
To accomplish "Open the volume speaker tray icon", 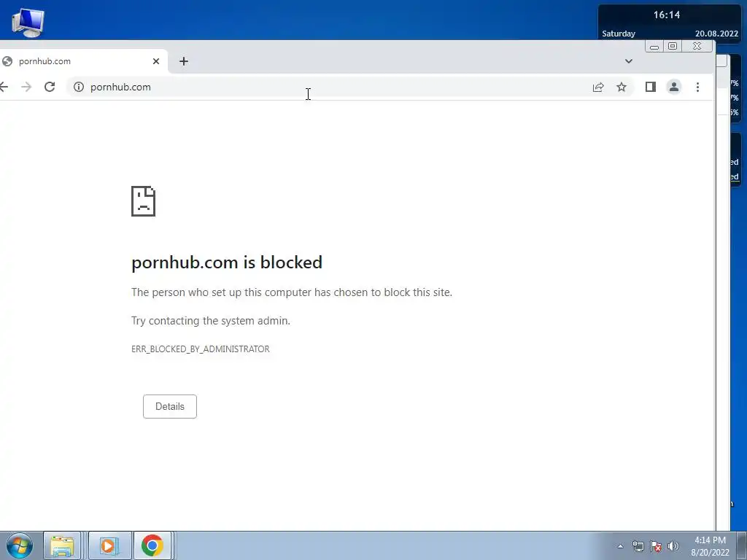I will [x=673, y=546].
